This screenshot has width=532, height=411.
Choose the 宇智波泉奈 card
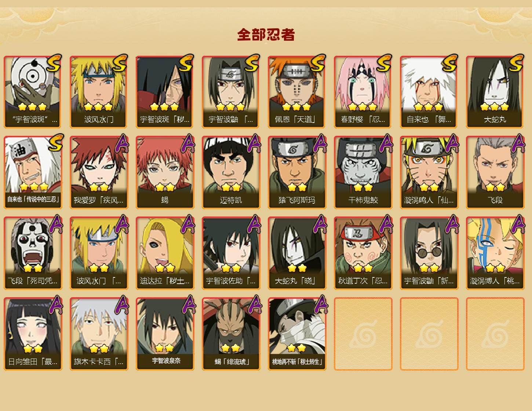[165, 334]
